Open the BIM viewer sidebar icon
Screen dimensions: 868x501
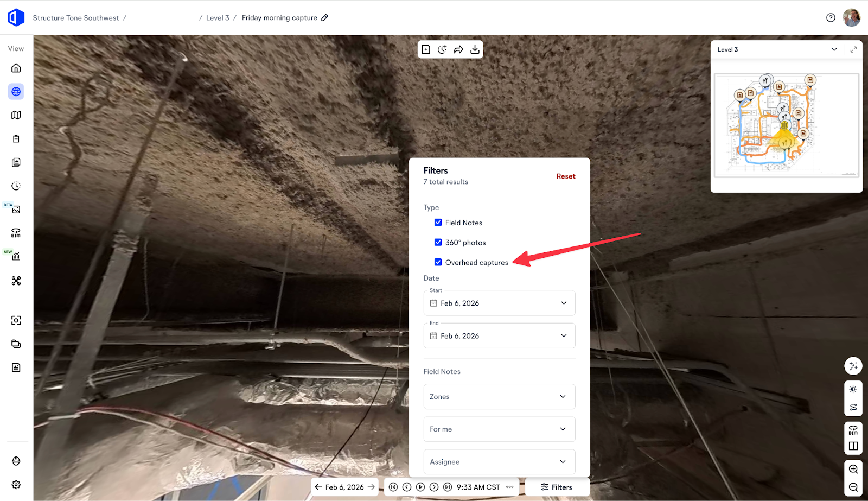pyautogui.click(x=16, y=233)
